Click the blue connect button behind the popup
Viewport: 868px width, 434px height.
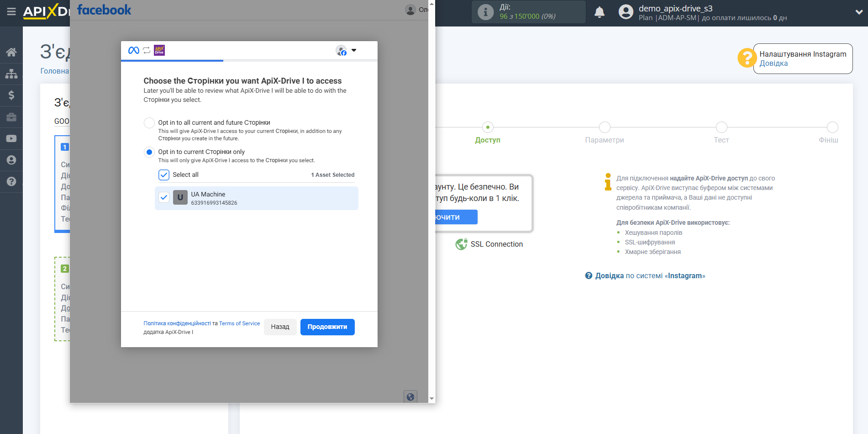pos(456,217)
